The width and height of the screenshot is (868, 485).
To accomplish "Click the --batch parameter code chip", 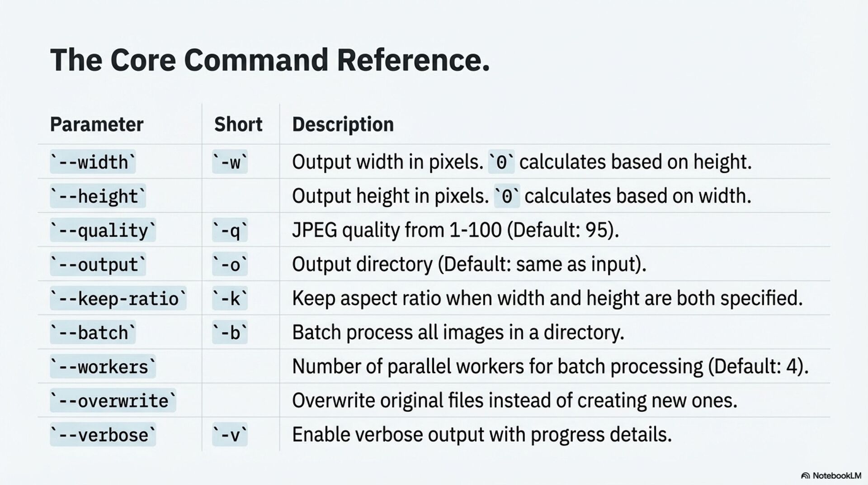I will 93,333.
